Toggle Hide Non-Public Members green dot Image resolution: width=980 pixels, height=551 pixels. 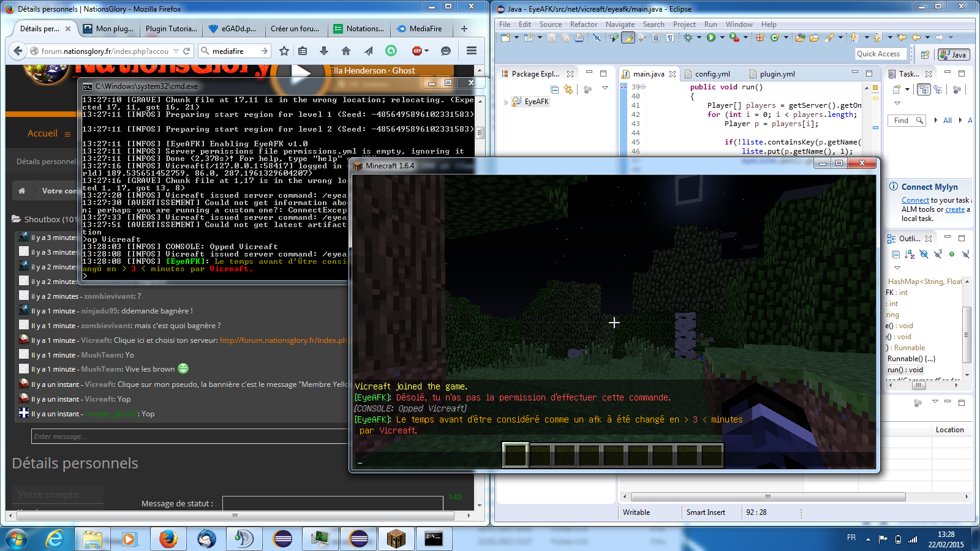pos(951,253)
